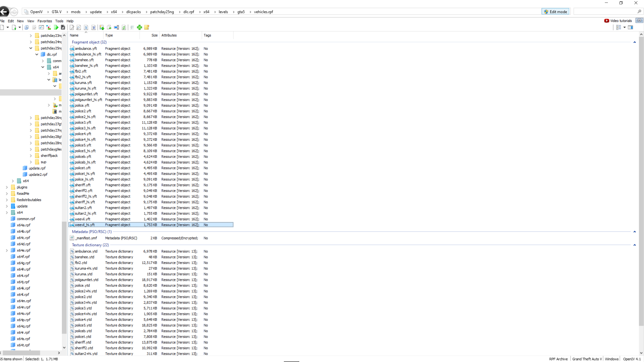This screenshot has width=644, height=362.
Task: Collapse the dlc.rpf tree node
Action: click(37, 54)
